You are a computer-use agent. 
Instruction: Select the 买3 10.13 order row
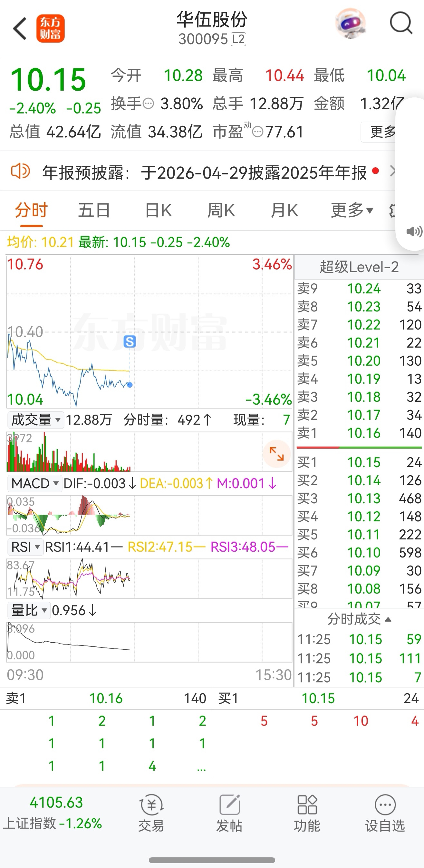coord(359,498)
